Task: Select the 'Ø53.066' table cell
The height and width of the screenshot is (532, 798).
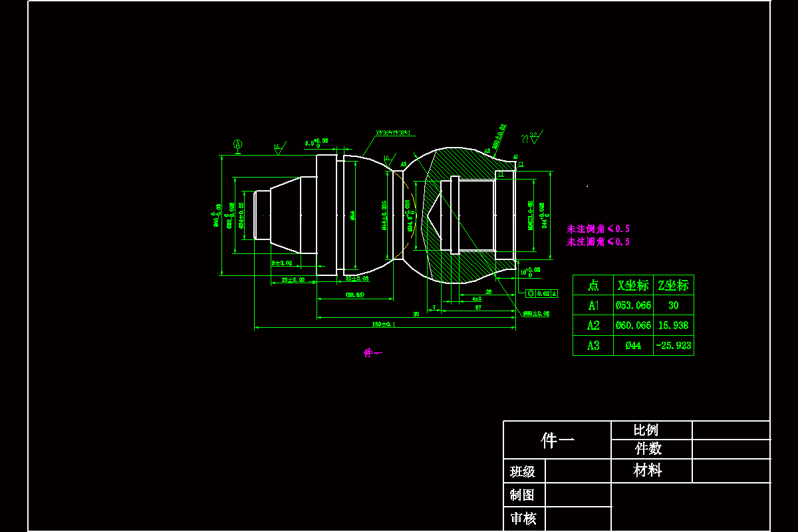Action: (x=633, y=305)
